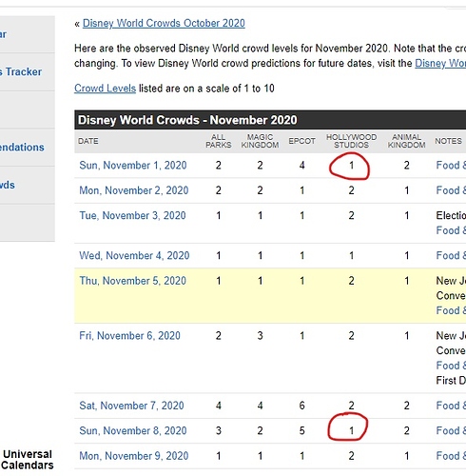Open the Food note link for November 9
This screenshot has width=466, height=476.
[451, 456]
